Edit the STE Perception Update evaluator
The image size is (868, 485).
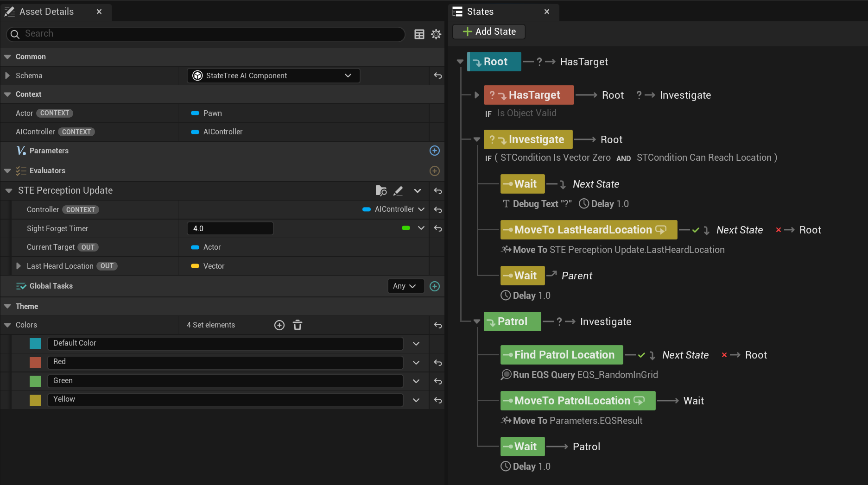point(398,191)
